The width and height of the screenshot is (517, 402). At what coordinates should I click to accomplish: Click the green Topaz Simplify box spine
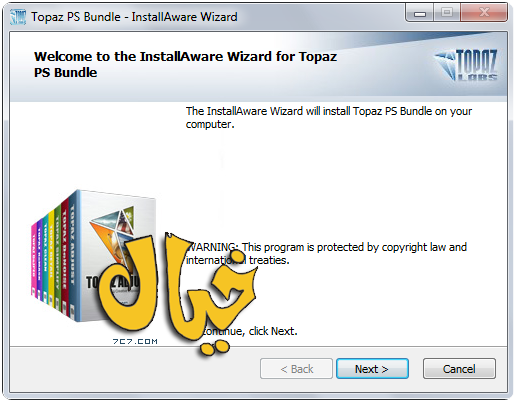[x=58, y=257]
